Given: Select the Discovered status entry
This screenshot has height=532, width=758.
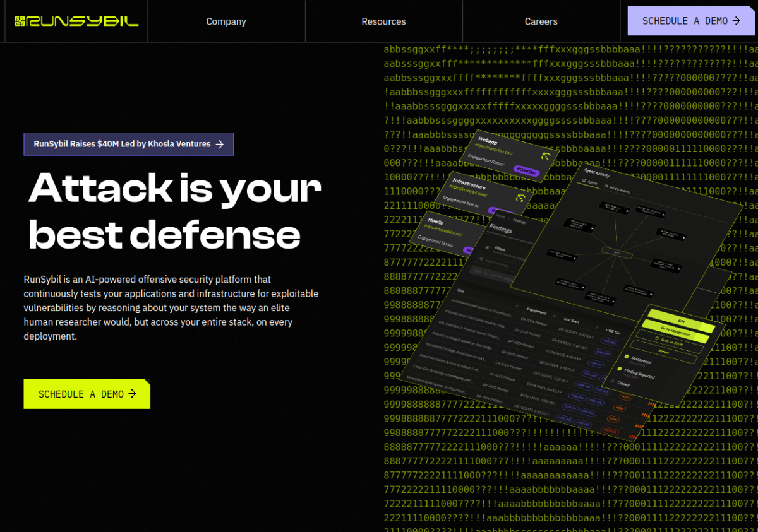Looking at the screenshot, I should 638,360.
